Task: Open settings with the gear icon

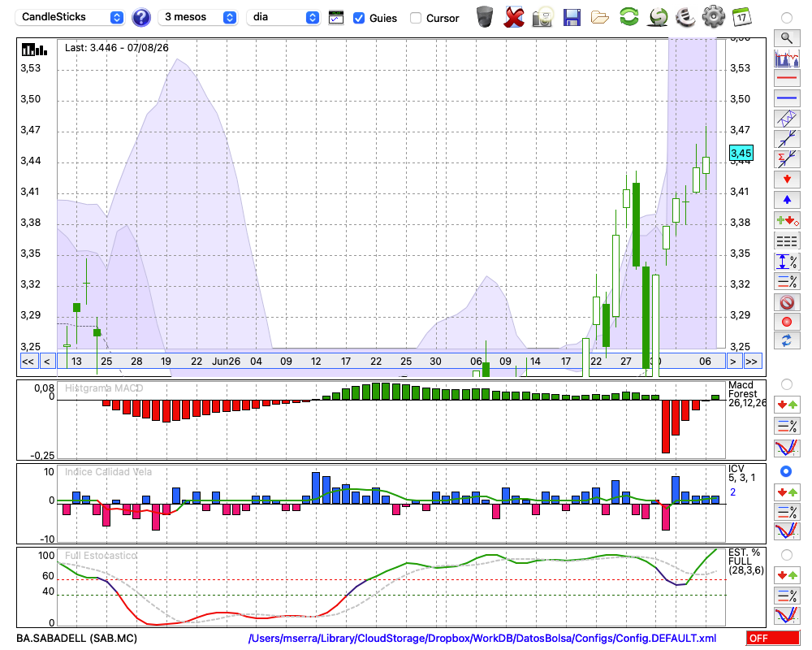Action: tap(714, 17)
